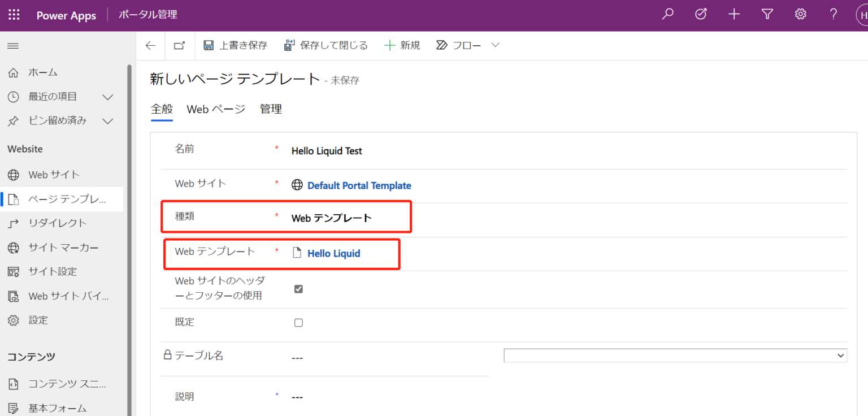868x416 pixels.
Task: Open the Default Portal Template link
Action: point(359,185)
